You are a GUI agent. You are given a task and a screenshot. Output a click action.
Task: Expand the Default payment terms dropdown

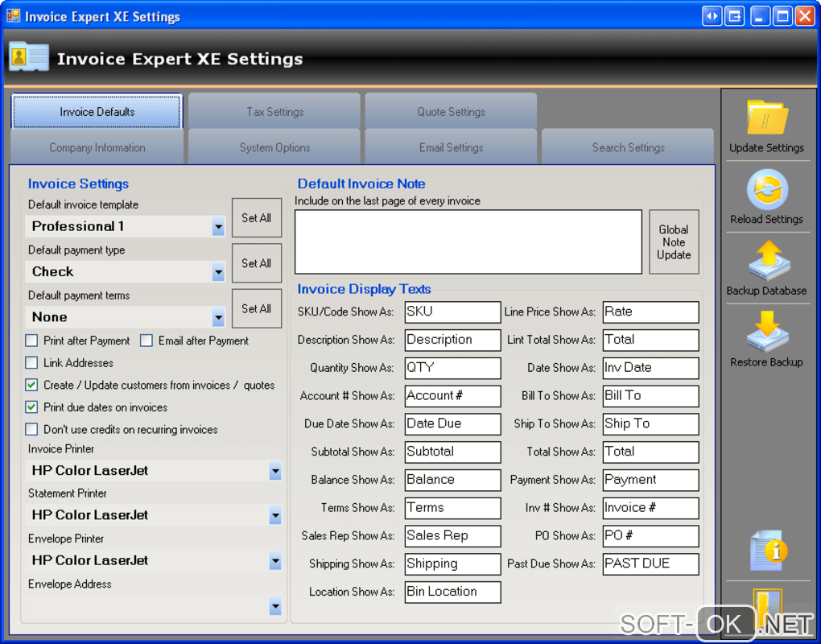click(218, 317)
